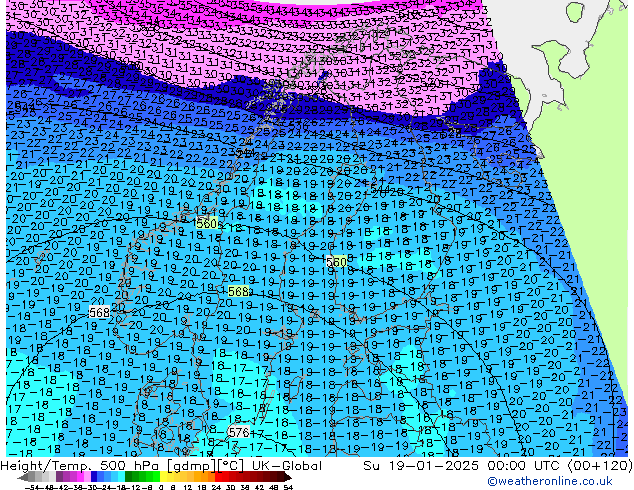
Task: Click the 576 height contour label
Action: pyautogui.click(x=239, y=432)
